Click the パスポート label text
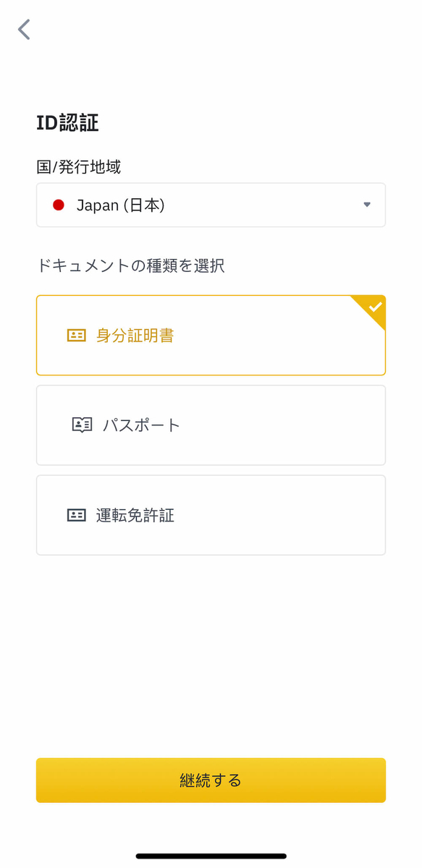 tap(141, 425)
